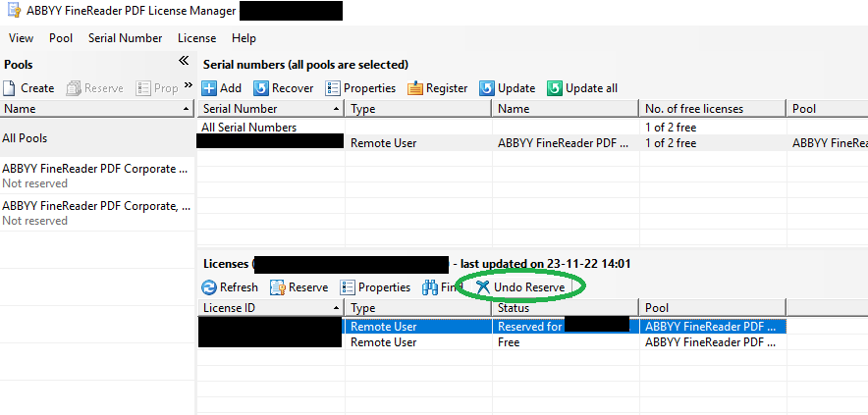868x415 pixels.
Task: Select the license row with Free status
Action: 492,342
